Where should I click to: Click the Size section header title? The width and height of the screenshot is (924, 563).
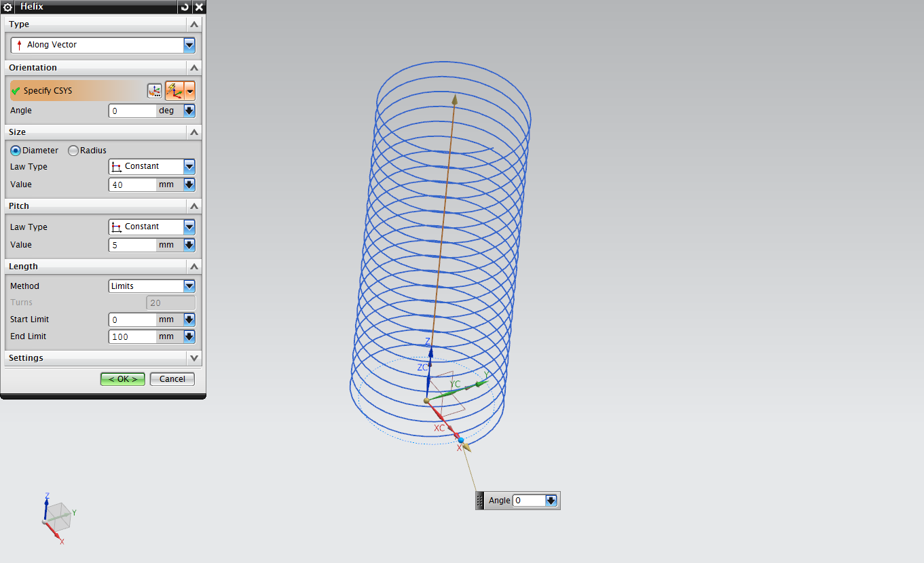[x=18, y=132]
